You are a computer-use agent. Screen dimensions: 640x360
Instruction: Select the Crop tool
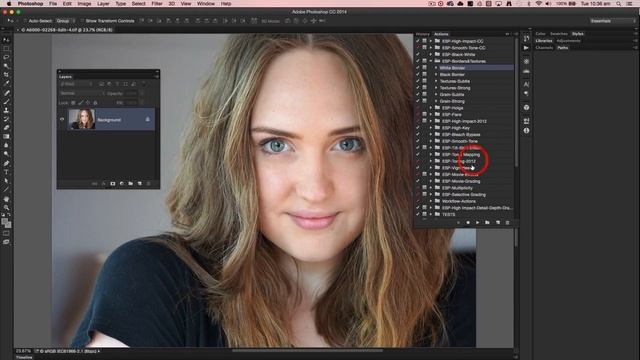coord(6,75)
